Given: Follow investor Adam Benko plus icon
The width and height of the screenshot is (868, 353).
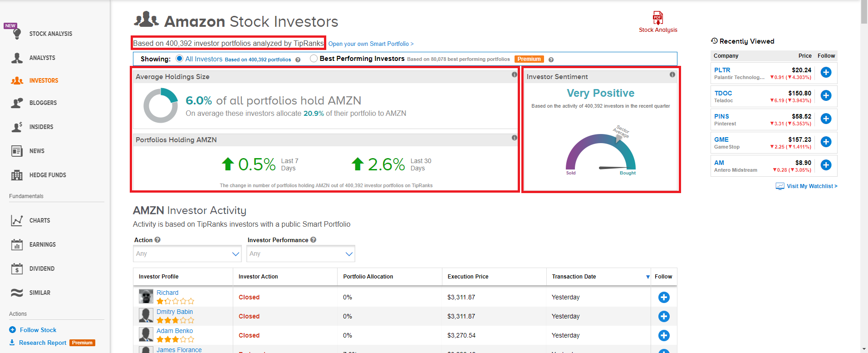Looking at the screenshot, I should [664, 335].
